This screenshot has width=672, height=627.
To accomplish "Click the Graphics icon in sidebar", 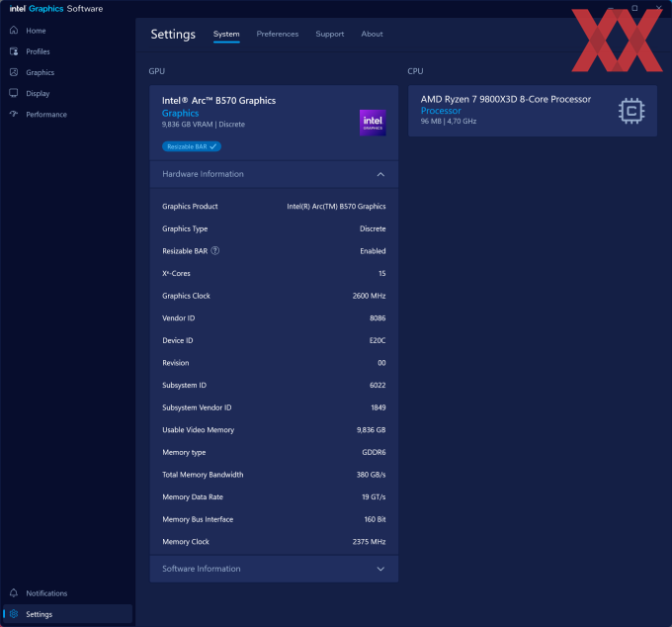I will pos(14,72).
